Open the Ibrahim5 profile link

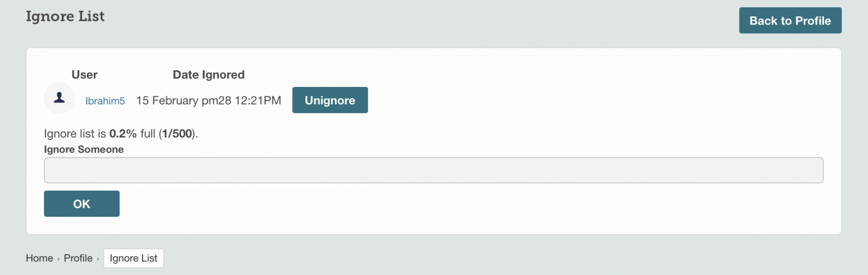(x=105, y=101)
